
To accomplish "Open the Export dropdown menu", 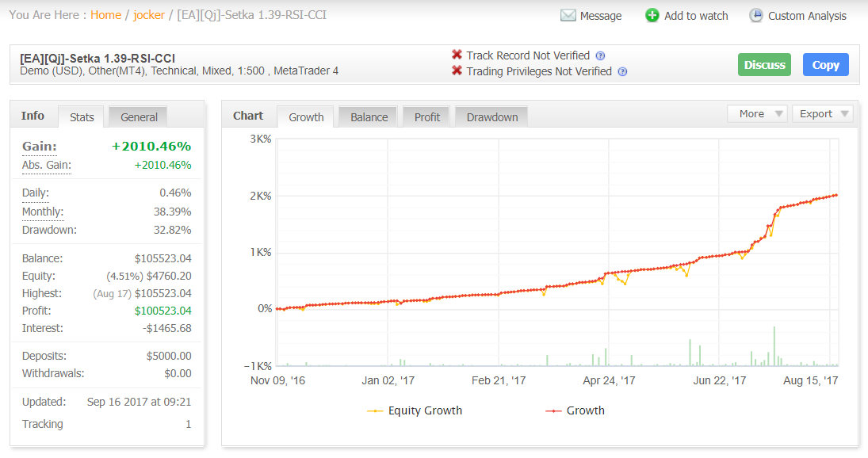I will 823,114.
